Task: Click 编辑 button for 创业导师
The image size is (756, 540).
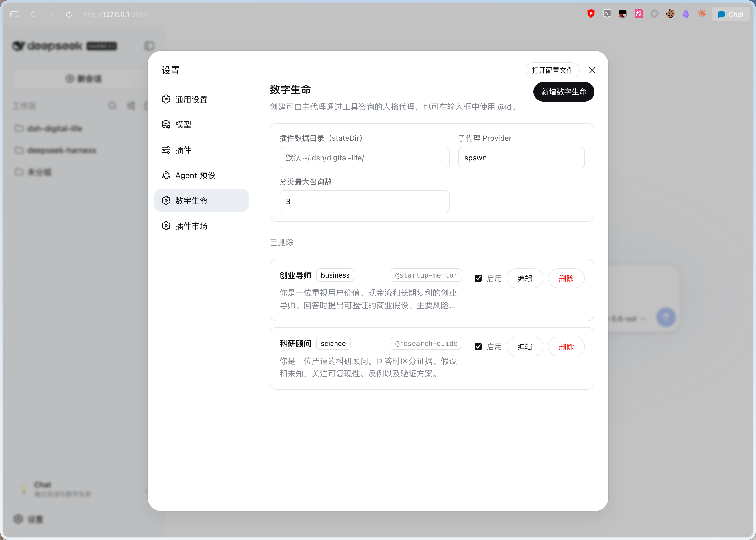Action: pos(525,278)
